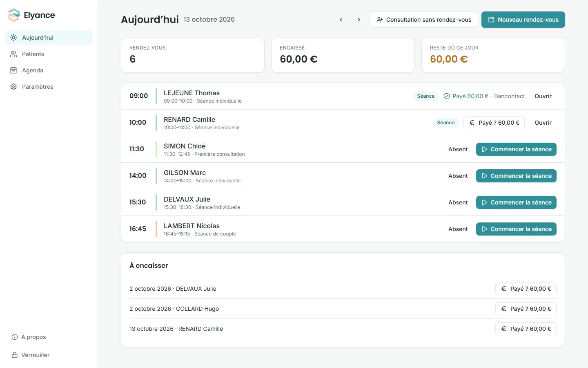
Task: Mark DELVAUX Julie as Absent
Action: pos(458,202)
